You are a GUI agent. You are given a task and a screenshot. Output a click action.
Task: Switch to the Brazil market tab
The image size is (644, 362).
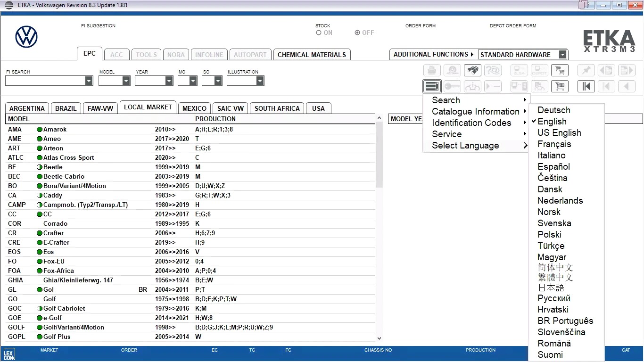pos(66,108)
